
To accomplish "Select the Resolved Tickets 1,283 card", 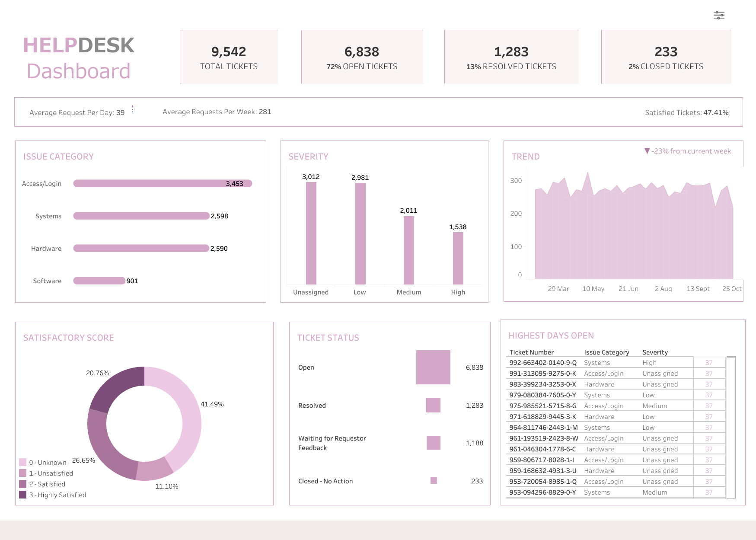I will 511,57.
